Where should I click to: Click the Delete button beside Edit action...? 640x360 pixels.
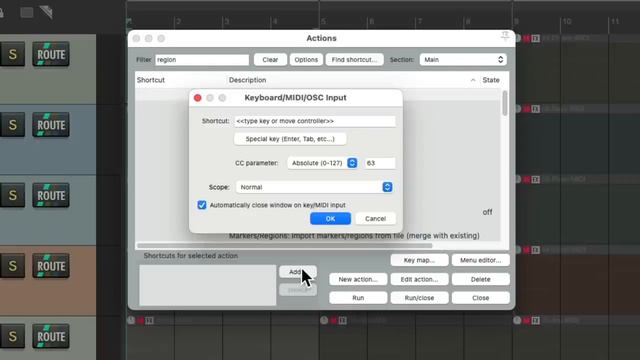pyautogui.click(x=480, y=279)
